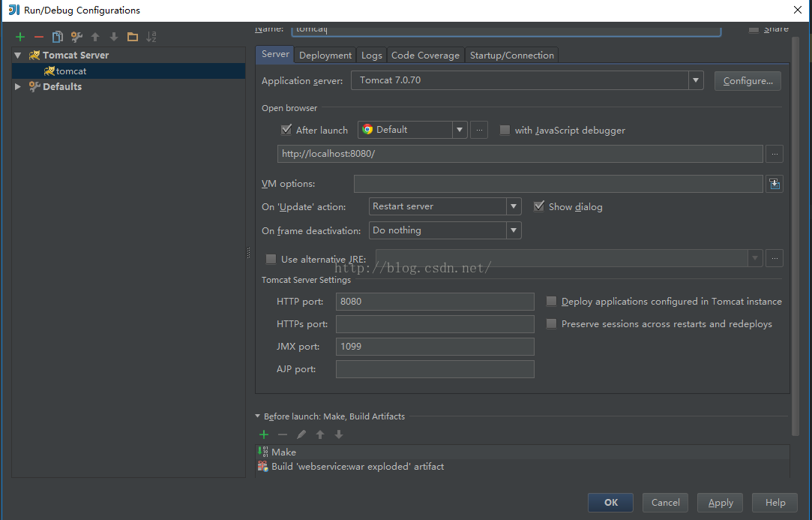The width and height of the screenshot is (812, 520).
Task: Toggle the Show dialog checkbox
Action: 539,206
